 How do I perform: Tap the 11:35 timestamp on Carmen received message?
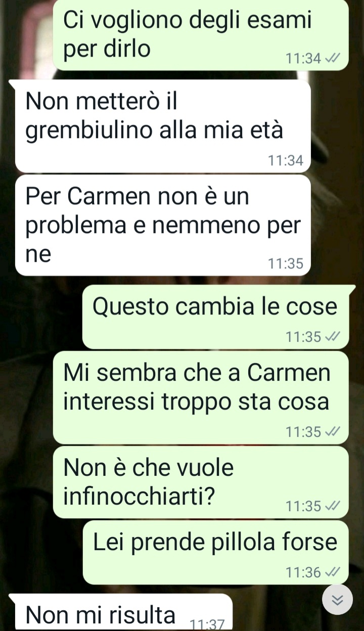click(x=286, y=263)
